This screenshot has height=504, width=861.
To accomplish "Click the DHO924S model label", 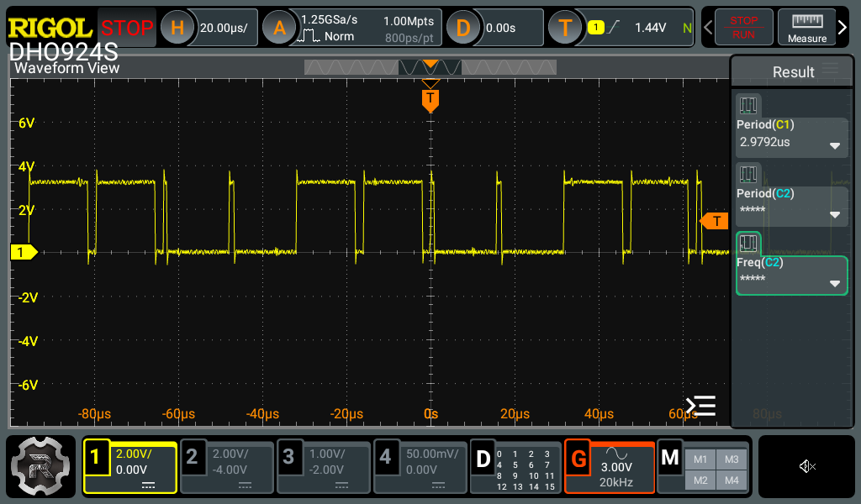I will pyautogui.click(x=63, y=52).
